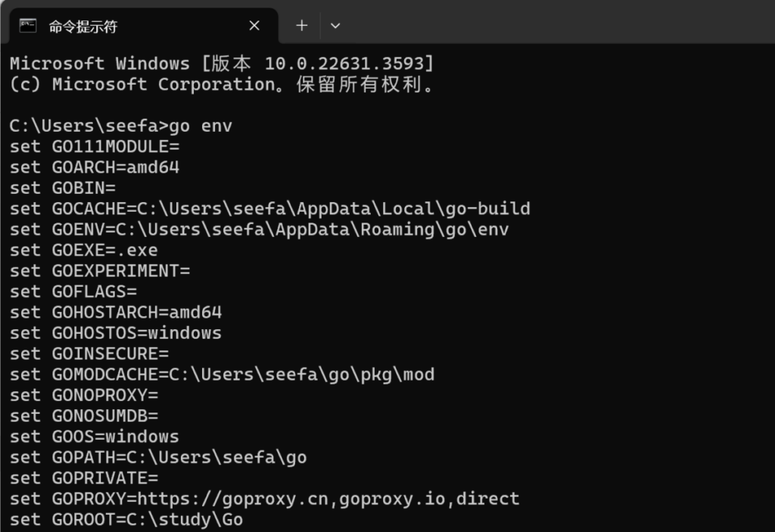Select the 命令提示符 tab title
This screenshot has width=775, height=532.
pos(82,26)
